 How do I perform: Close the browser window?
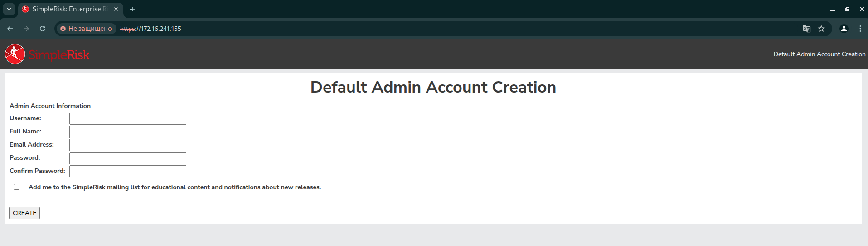(862, 9)
